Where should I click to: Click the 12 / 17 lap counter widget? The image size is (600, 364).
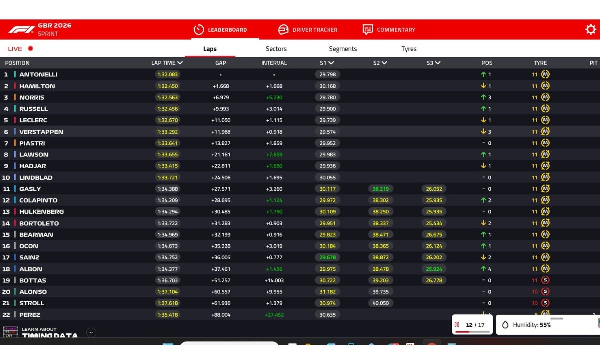pos(472,325)
